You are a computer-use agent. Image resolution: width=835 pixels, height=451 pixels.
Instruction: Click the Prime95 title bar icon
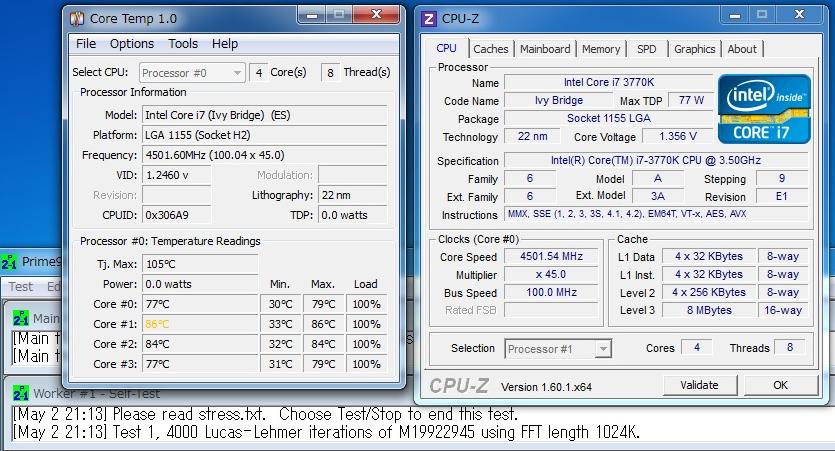pos(9,262)
